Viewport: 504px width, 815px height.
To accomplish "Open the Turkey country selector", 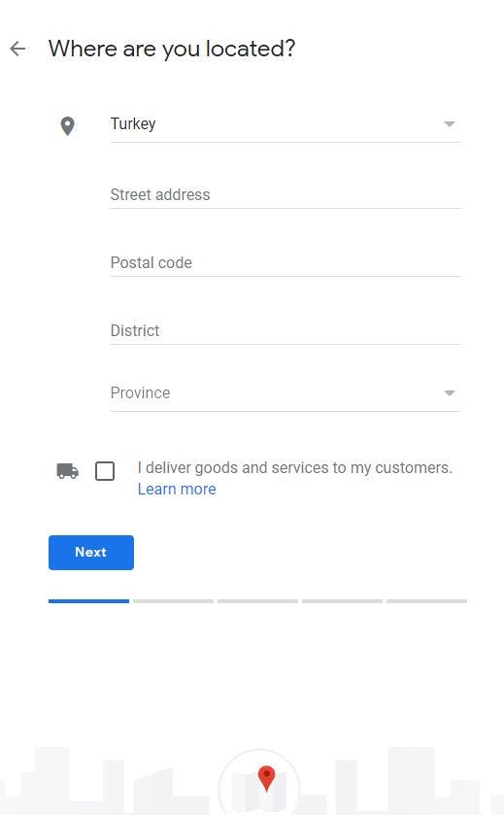I will [286, 124].
